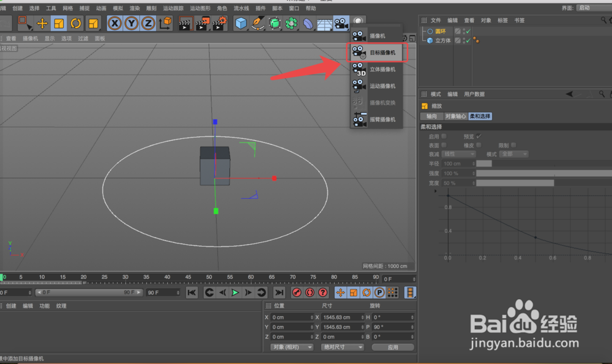Activate the Scale tool icon
This screenshot has height=364, width=612.
(58, 23)
